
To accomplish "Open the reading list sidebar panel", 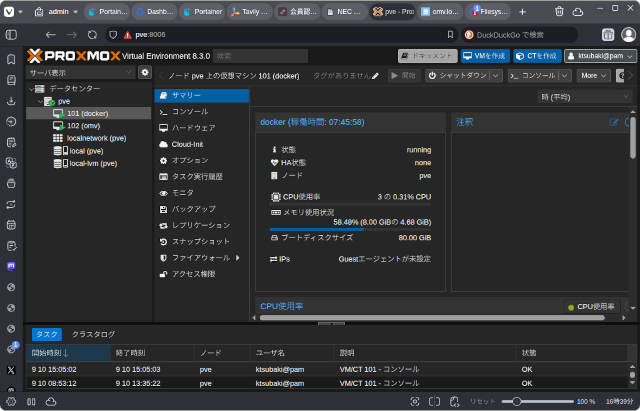I will [11, 80].
